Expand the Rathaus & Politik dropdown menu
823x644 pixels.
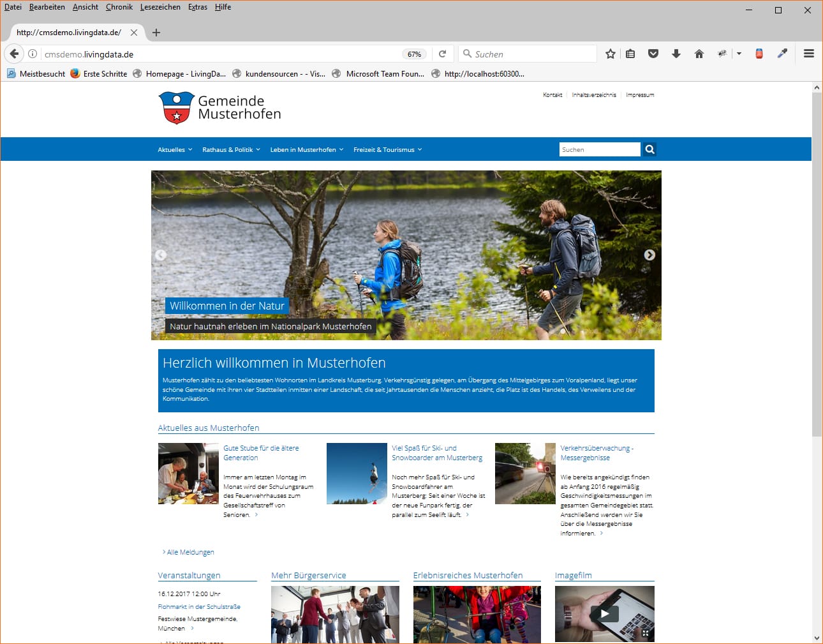[231, 149]
